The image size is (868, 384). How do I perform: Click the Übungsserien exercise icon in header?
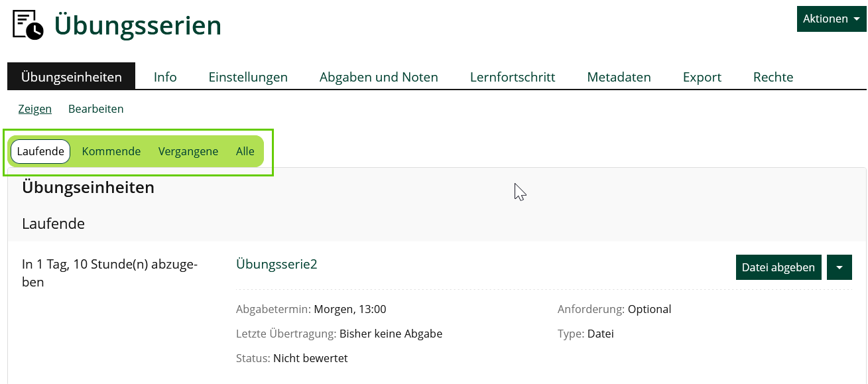click(28, 25)
